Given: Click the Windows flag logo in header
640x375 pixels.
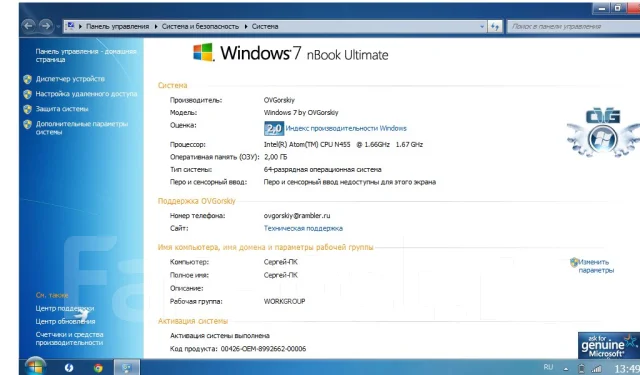Looking at the screenshot, I should (x=203, y=52).
